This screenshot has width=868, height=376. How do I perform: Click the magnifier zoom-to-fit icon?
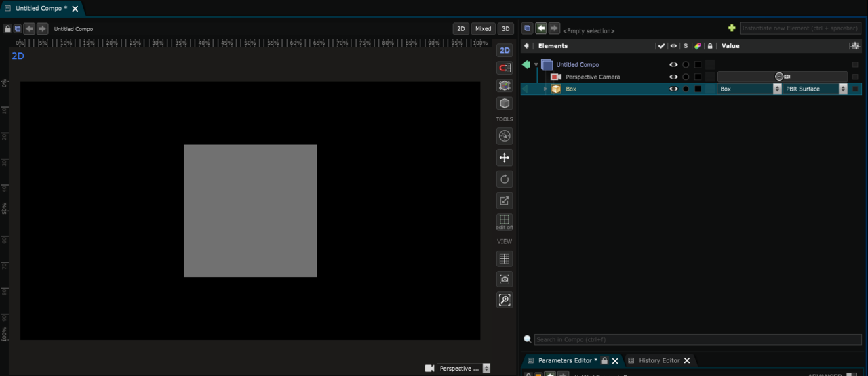tap(505, 299)
